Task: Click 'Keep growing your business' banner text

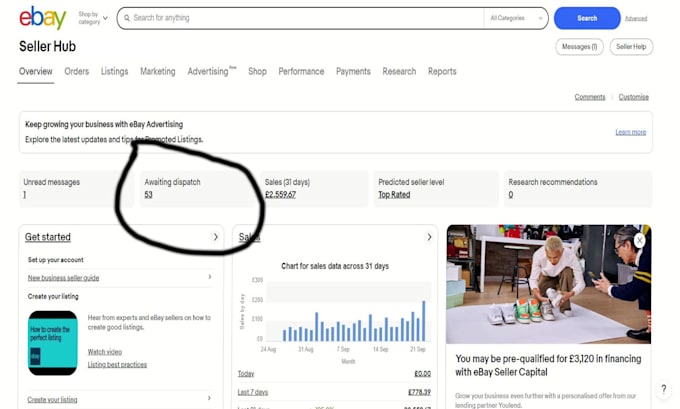Action: tap(104, 124)
